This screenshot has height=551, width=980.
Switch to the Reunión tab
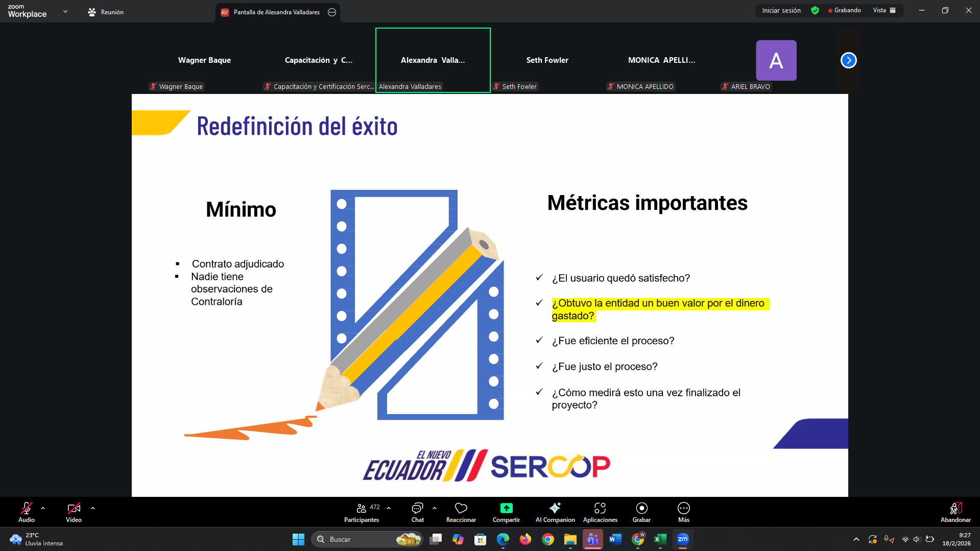[106, 12]
